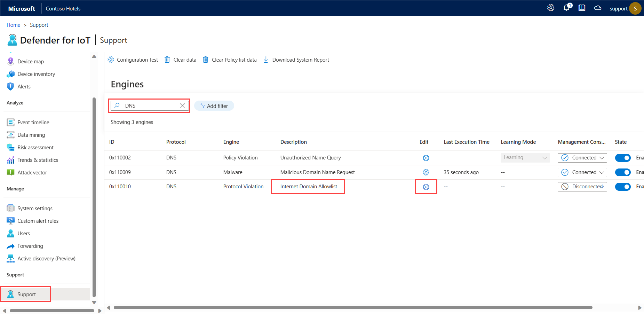644x314 pixels.
Task: Click the Attack vector icon
Action: [10, 172]
